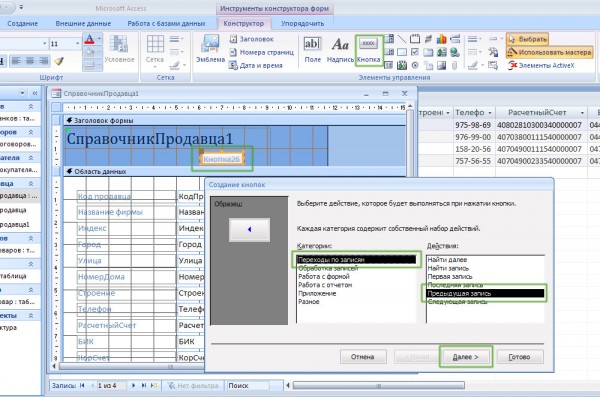Viewport: 600px width, 397px height.
Task: Go to first record in navigation bar
Action: coord(82,386)
